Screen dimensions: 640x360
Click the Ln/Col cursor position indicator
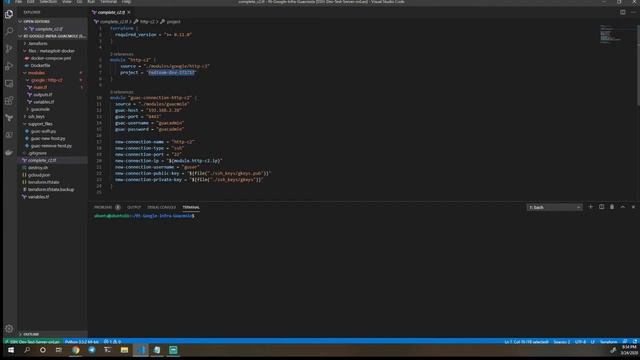(x=527, y=342)
